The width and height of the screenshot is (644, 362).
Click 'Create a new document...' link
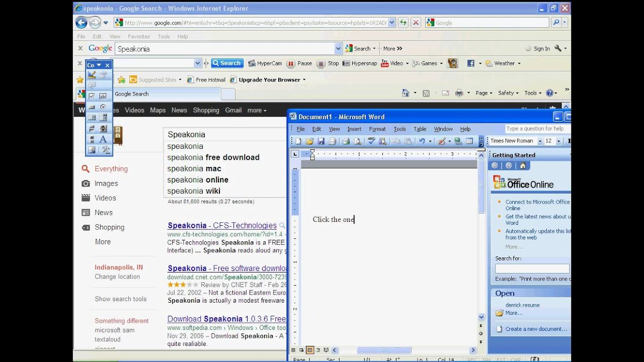coord(536,329)
